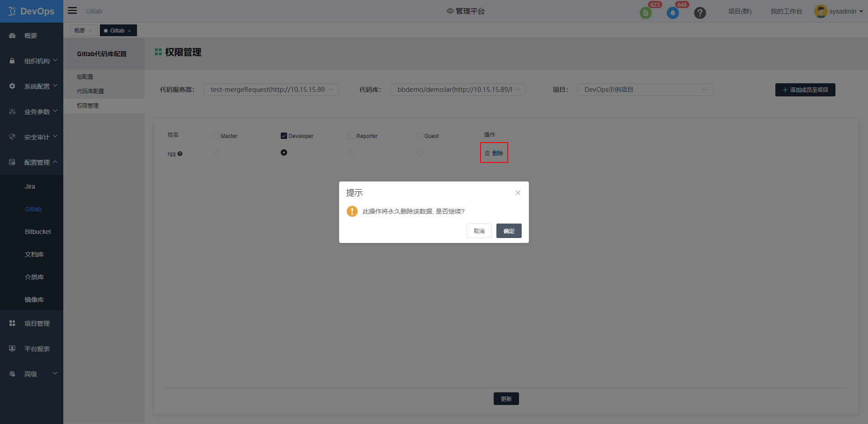Open Gitlab in sidebar

click(33, 209)
